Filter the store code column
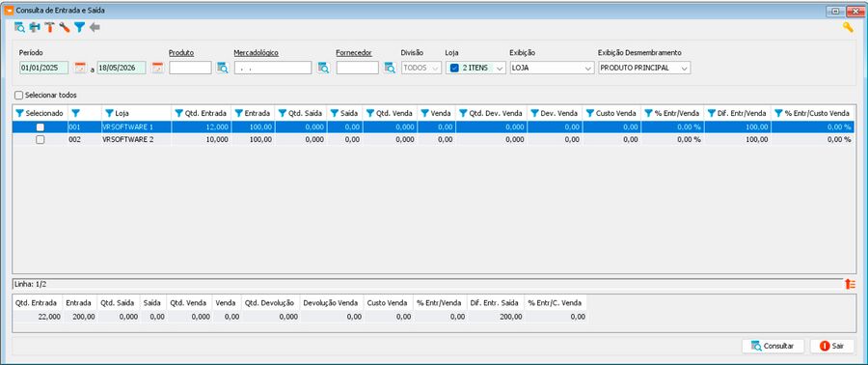Viewport: 868px width, 365px height. pos(76,113)
